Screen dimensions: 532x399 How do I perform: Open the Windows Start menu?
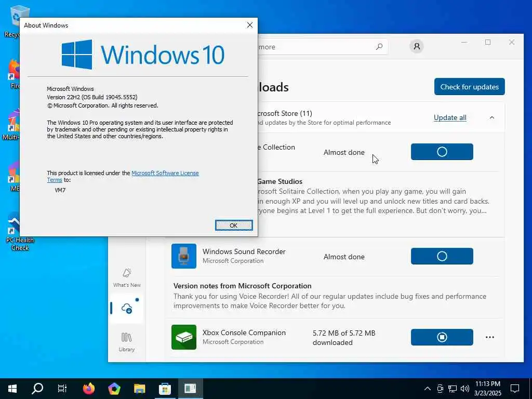(12, 389)
